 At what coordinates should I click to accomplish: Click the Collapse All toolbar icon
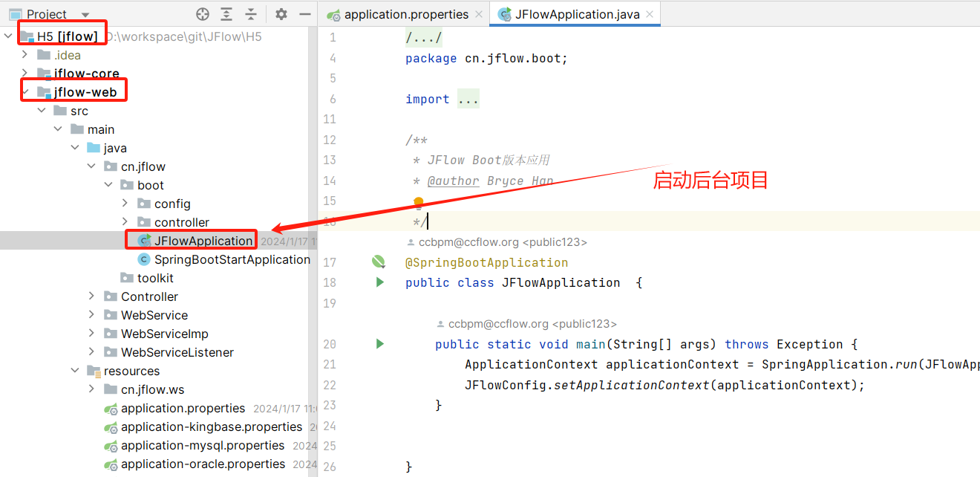tap(251, 14)
